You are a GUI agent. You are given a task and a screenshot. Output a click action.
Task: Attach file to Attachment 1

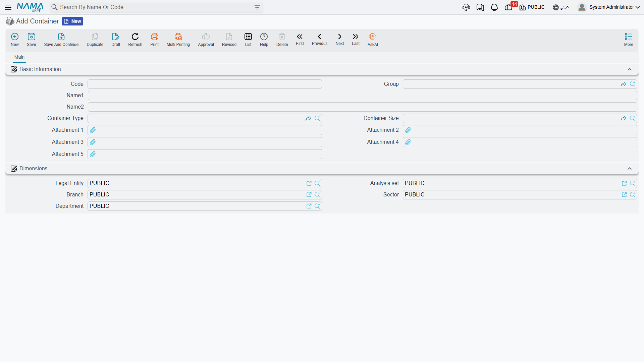point(93,130)
